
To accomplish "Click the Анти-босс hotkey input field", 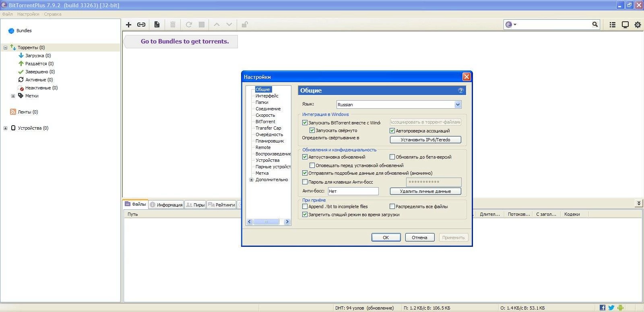I will tap(353, 191).
